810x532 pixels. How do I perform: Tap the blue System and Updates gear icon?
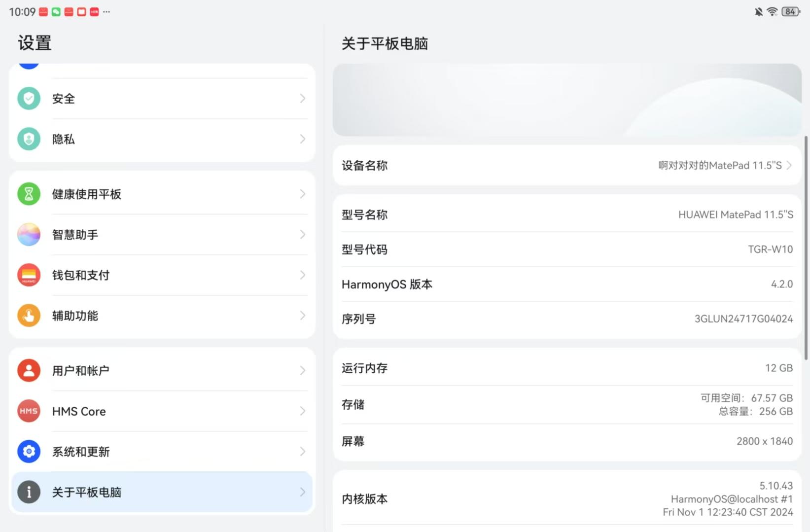point(29,452)
